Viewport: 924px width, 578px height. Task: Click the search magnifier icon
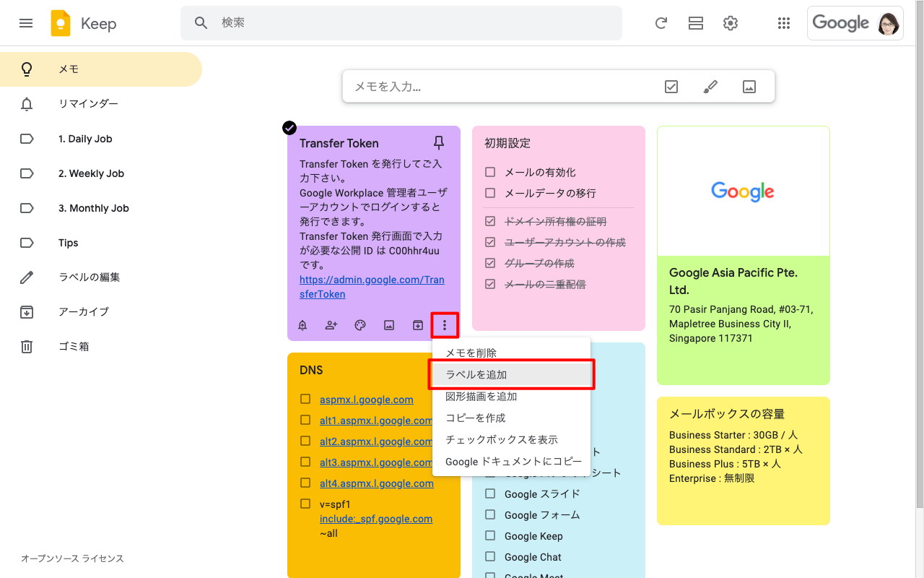pos(201,23)
